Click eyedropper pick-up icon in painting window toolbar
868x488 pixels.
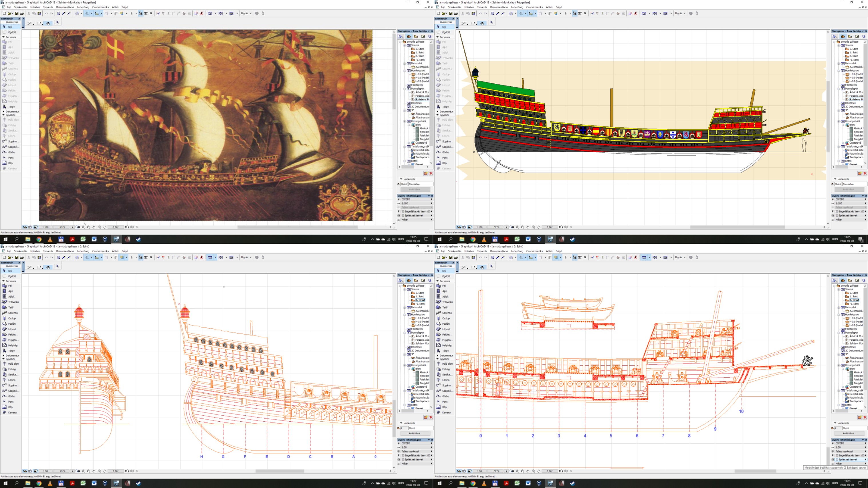pyautogui.click(x=64, y=13)
